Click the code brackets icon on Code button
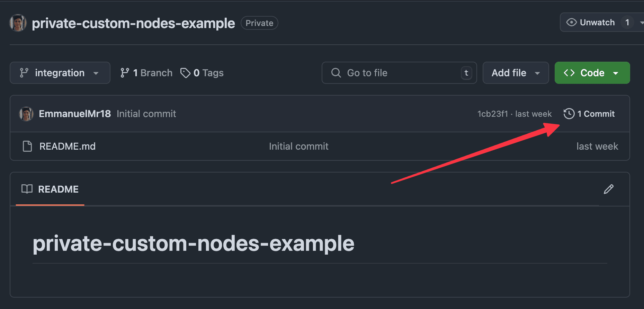The width and height of the screenshot is (644, 309). (x=570, y=73)
